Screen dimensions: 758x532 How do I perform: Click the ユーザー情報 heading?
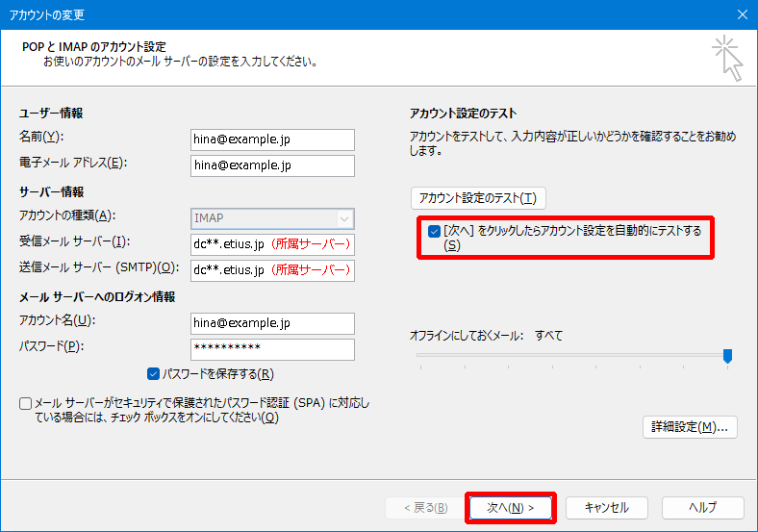coord(51,114)
